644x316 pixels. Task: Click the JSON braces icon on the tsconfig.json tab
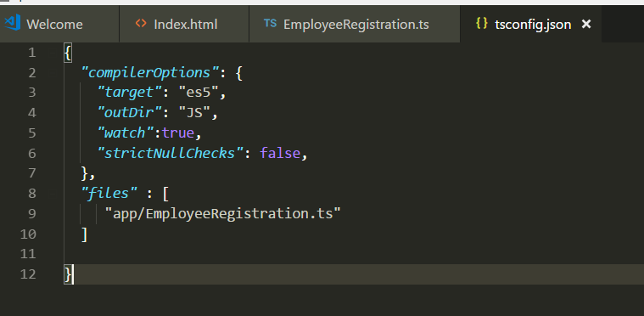click(481, 24)
